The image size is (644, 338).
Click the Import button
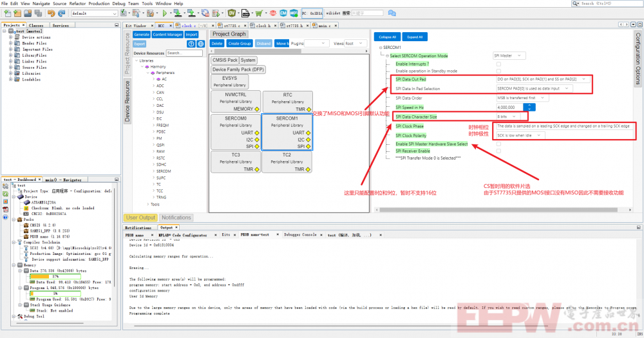coord(191,35)
